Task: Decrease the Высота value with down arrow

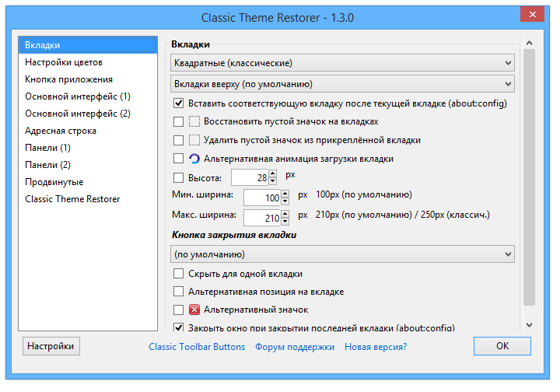Action: point(272,181)
